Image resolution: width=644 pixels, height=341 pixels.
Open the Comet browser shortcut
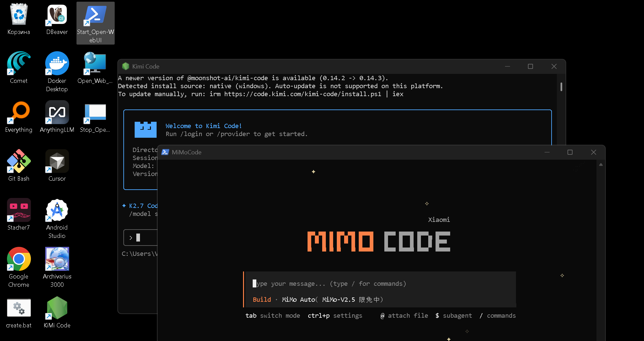pos(19,68)
